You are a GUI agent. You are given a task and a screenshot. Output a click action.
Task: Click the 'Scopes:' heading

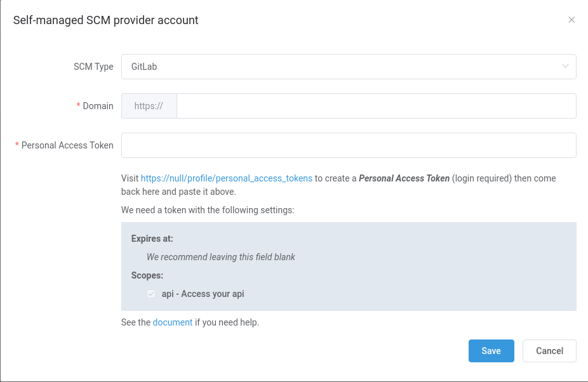tap(147, 275)
